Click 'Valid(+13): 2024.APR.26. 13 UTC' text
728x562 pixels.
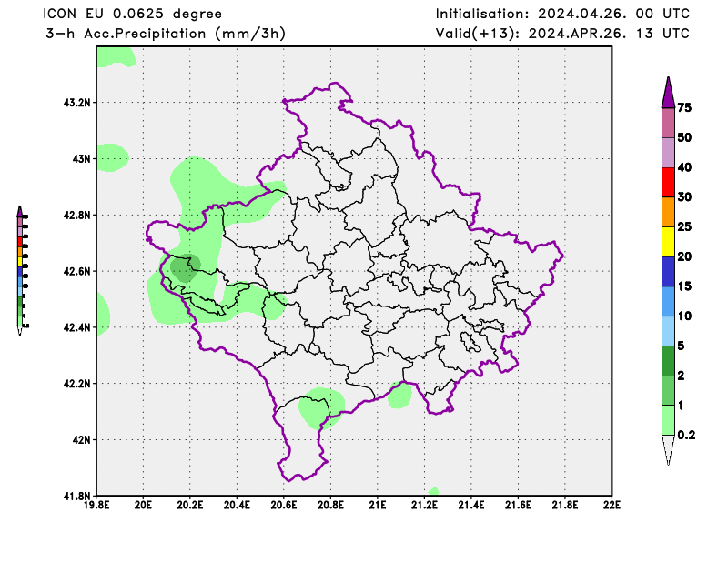click(562, 34)
